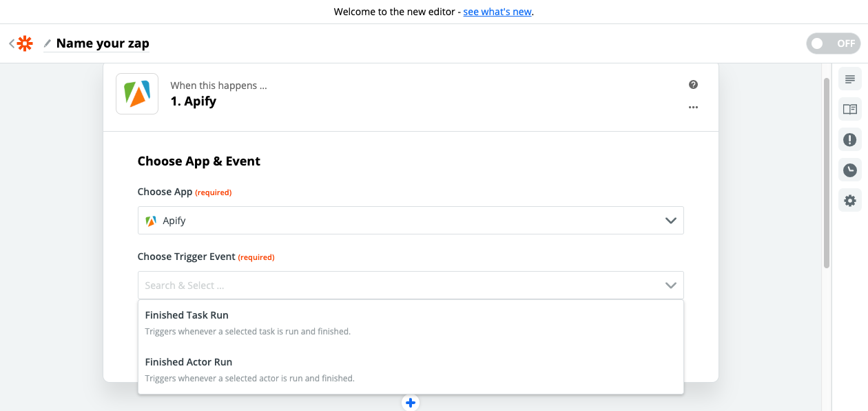Screen dimensions: 868x411
Task: Click the pencil edit icon beside zap name
Action: pyautogui.click(x=48, y=43)
